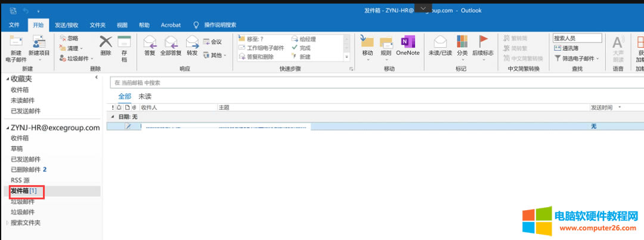Switch the message filter to 全部 (All)
Image resolution: width=644 pixels, height=240 pixels.
tap(125, 96)
